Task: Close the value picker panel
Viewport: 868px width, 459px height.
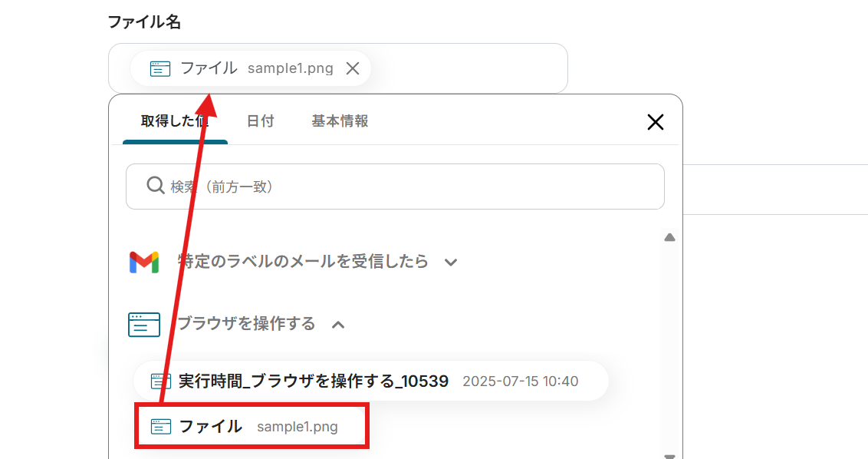Action: coord(655,122)
